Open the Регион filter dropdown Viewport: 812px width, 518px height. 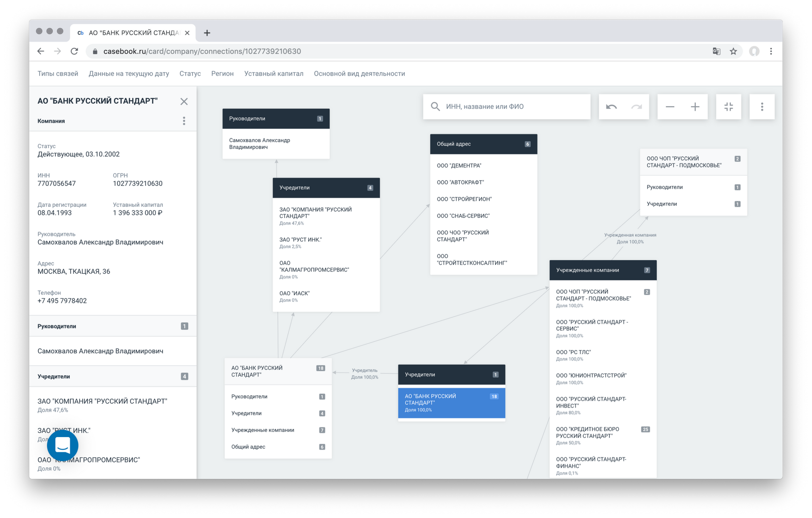[222, 74]
